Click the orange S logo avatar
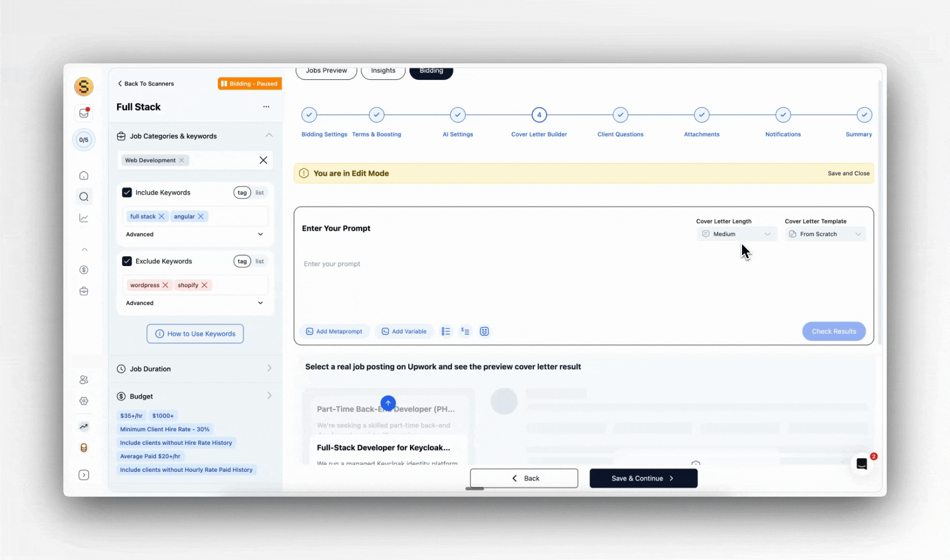The height and width of the screenshot is (560, 950). (83, 87)
